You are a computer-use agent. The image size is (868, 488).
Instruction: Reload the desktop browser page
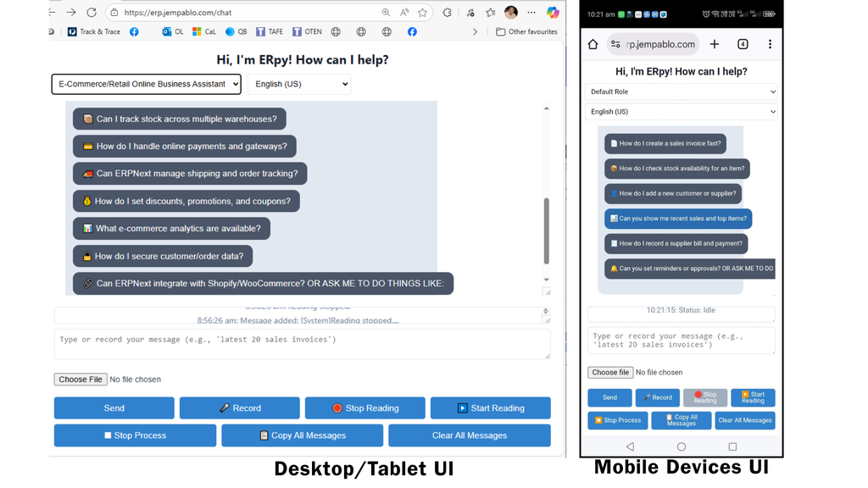pyautogui.click(x=92, y=12)
